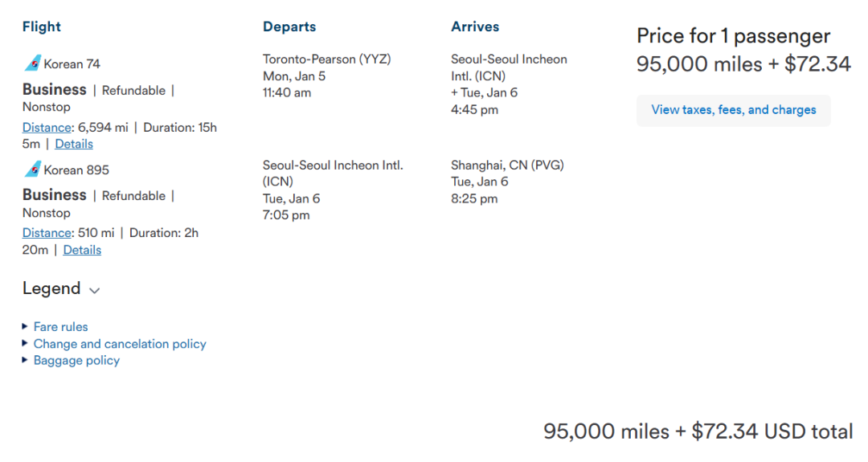Open the Details link for Korean 895
The image size is (868, 462).
pos(82,250)
